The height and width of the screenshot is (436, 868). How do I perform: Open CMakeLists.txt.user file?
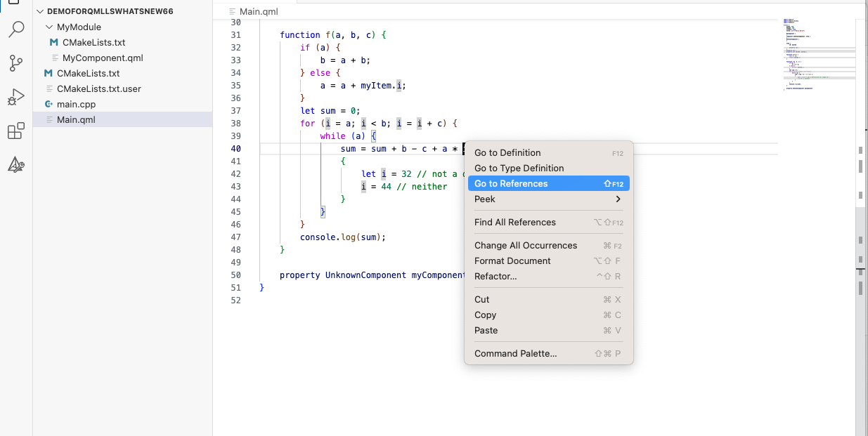click(x=98, y=88)
